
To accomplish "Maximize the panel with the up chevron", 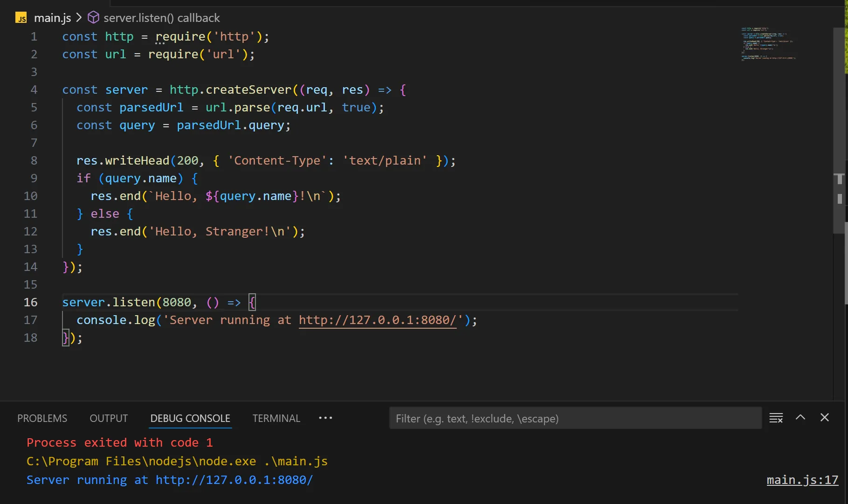I will (x=800, y=418).
